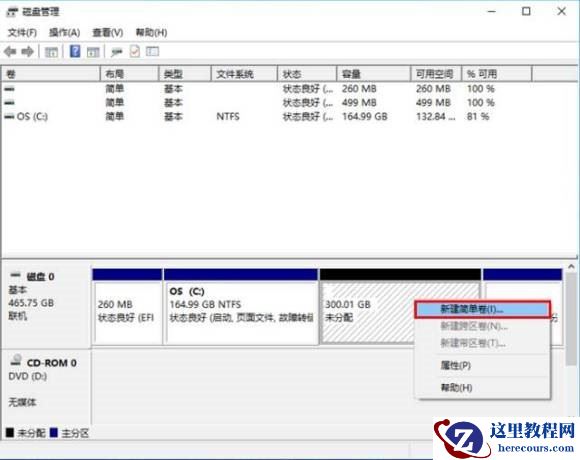The width and height of the screenshot is (580, 460).
Task: Sort by the 布局 column header
Action: click(x=129, y=74)
